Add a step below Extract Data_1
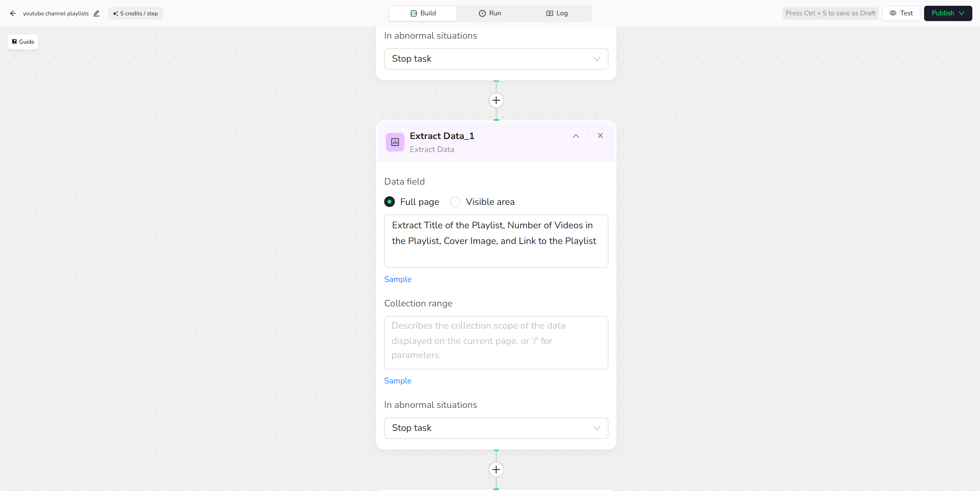Viewport: 980px width, 491px height. [496, 470]
